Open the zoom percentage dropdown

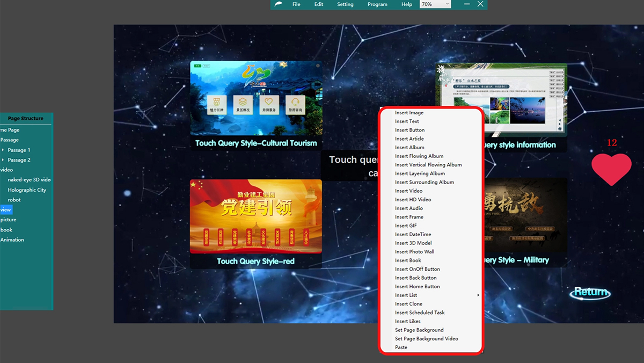pyautogui.click(x=435, y=4)
